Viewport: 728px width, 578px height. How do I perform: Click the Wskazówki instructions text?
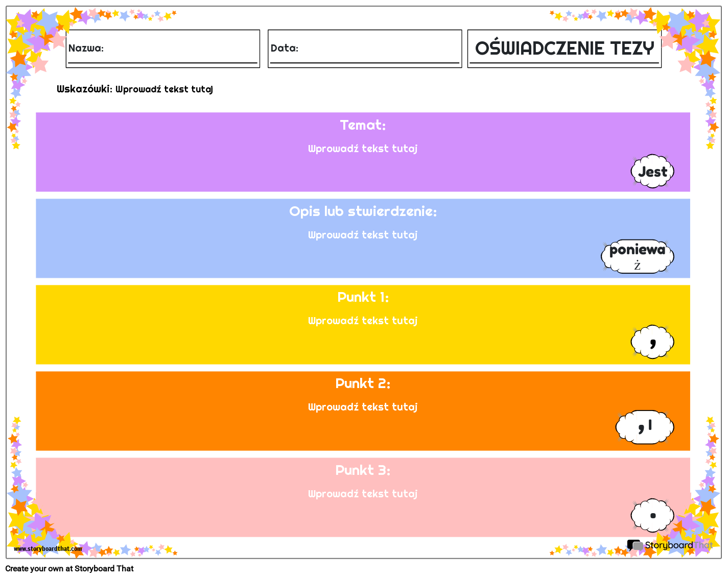pyautogui.click(x=135, y=89)
